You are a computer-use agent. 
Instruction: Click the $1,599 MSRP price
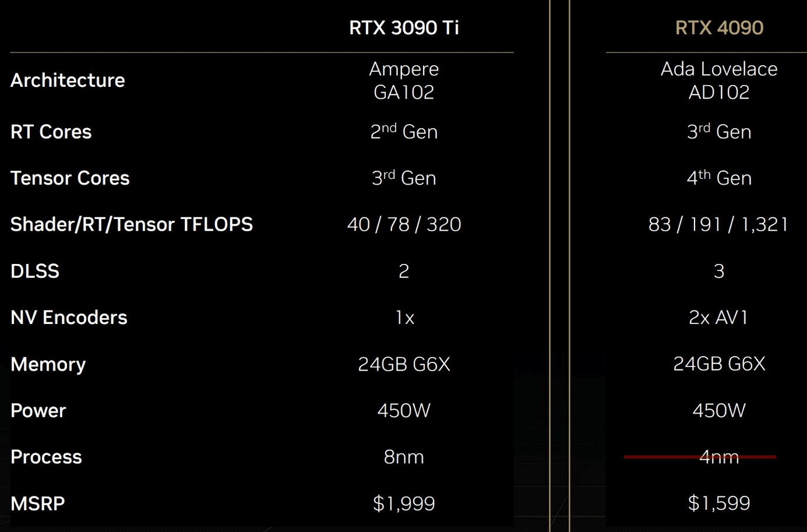tap(719, 503)
